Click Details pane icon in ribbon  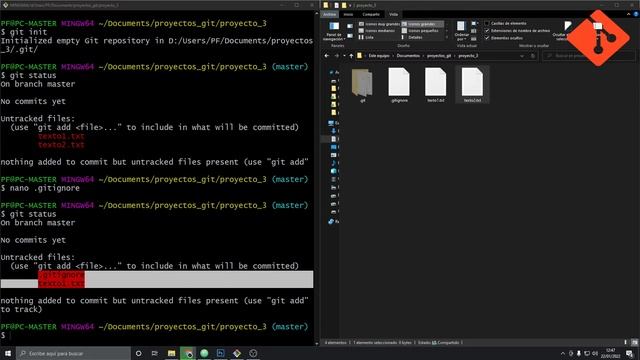(350, 36)
